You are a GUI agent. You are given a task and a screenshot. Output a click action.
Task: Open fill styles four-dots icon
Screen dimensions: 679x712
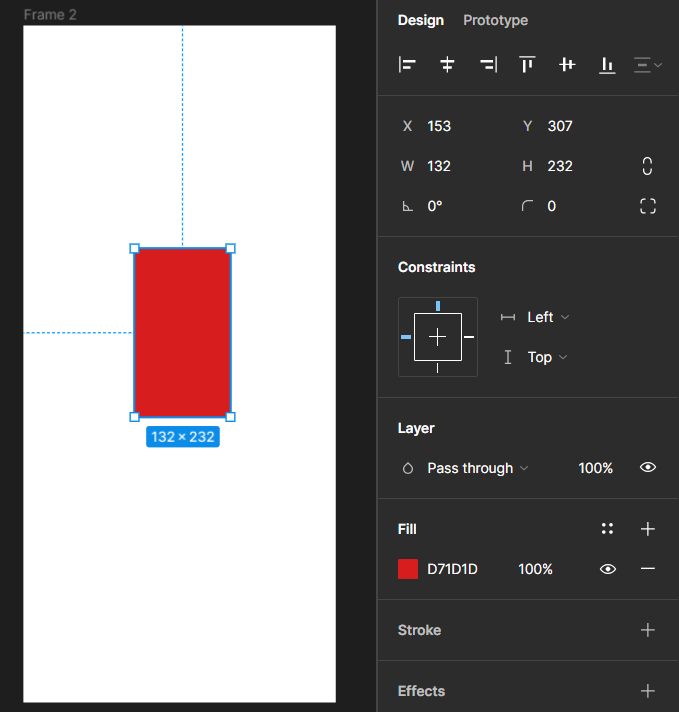pos(607,529)
